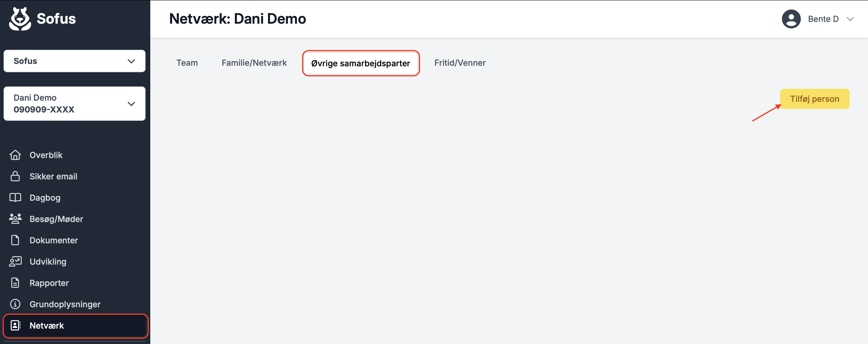Open the Dokumenter file icon
868x344 pixels.
pyautogui.click(x=15, y=240)
